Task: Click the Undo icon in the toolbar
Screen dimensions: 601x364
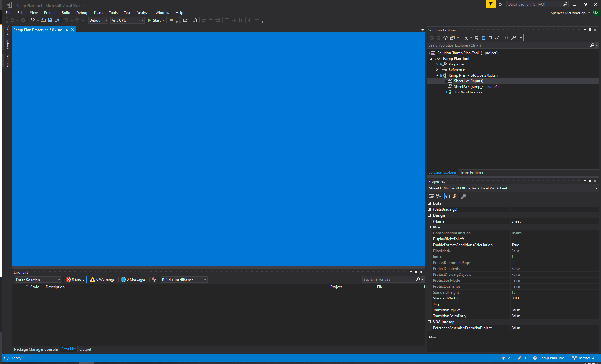Action: 66,20
